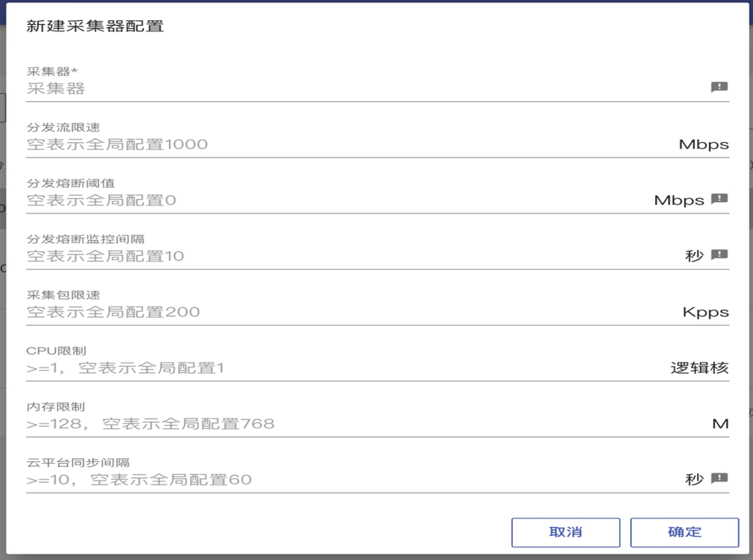This screenshot has width=753, height=560.
Task: Click the Kpps unit suffix
Action: click(705, 312)
